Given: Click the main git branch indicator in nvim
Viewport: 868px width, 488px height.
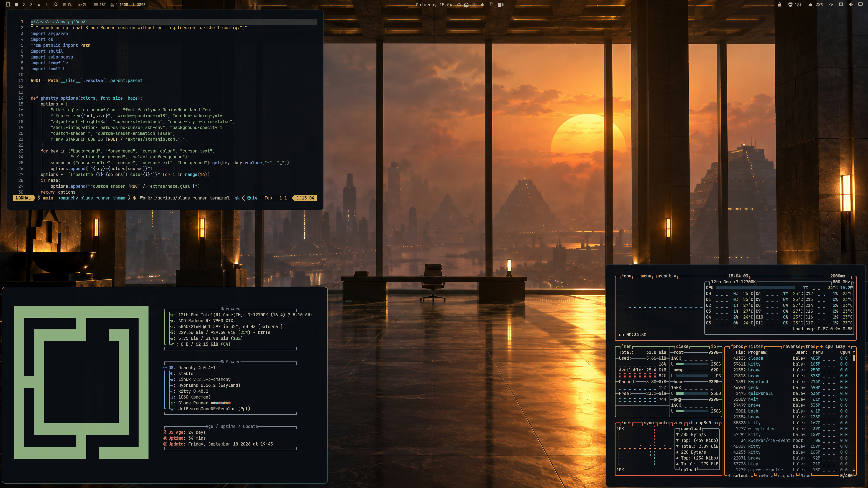Looking at the screenshot, I should [45, 198].
